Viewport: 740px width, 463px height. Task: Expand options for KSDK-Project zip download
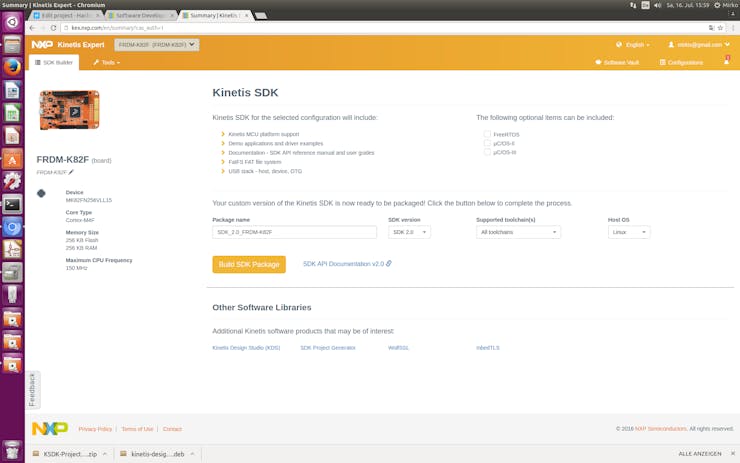pos(105,454)
